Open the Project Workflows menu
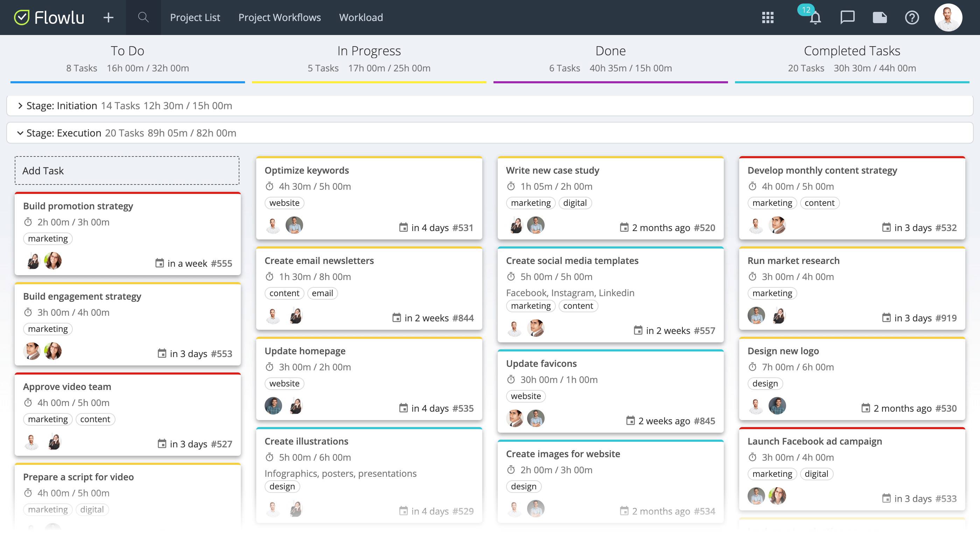The width and height of the screenshot is (980, 558). (279, 17)
